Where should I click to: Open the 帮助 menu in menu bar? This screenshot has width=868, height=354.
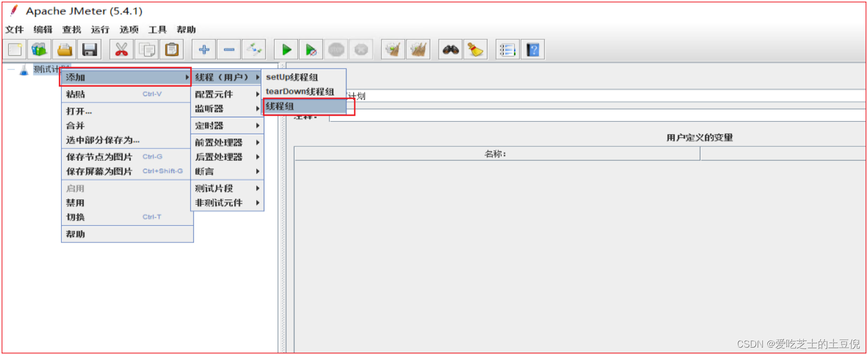186,30
